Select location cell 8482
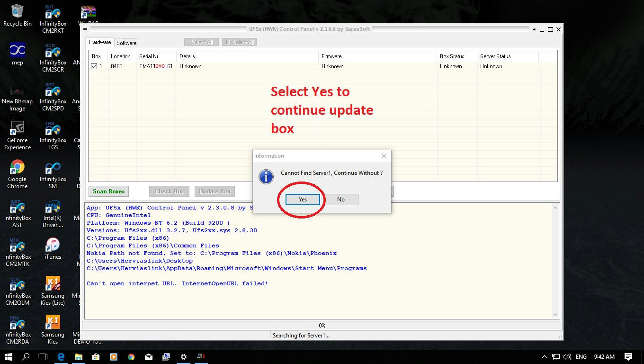This screenshot has height=364, width=644. (x=116, y=66)
